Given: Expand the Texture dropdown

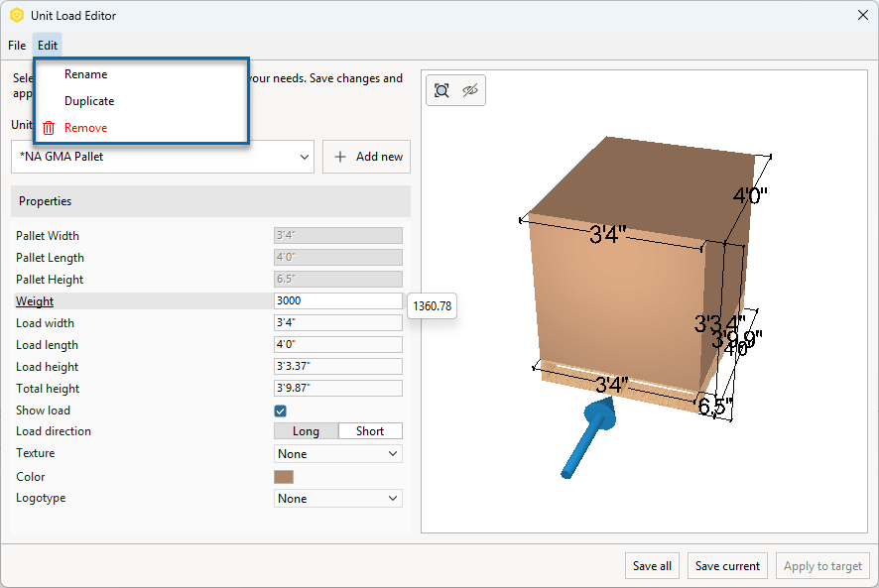Looking at the screenshot, I should click(337, 454).
